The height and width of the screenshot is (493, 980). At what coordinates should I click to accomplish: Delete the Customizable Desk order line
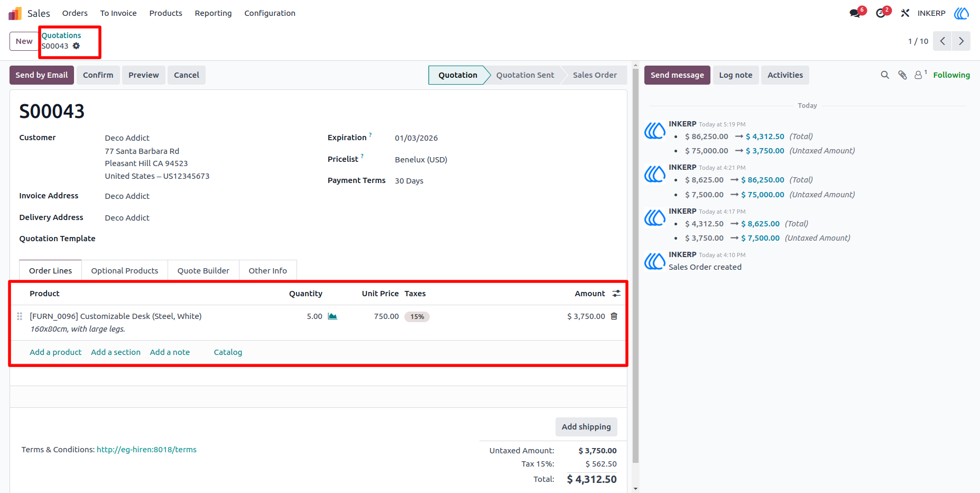614,316
